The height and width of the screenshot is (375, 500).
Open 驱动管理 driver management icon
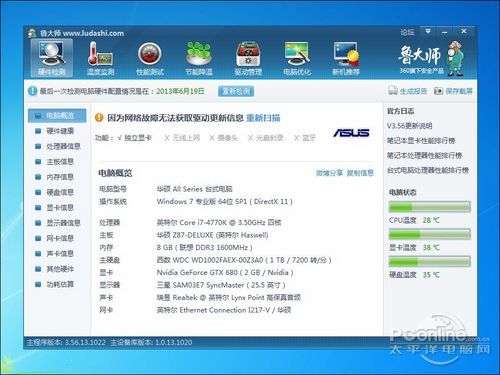click(x=248, y=58)
